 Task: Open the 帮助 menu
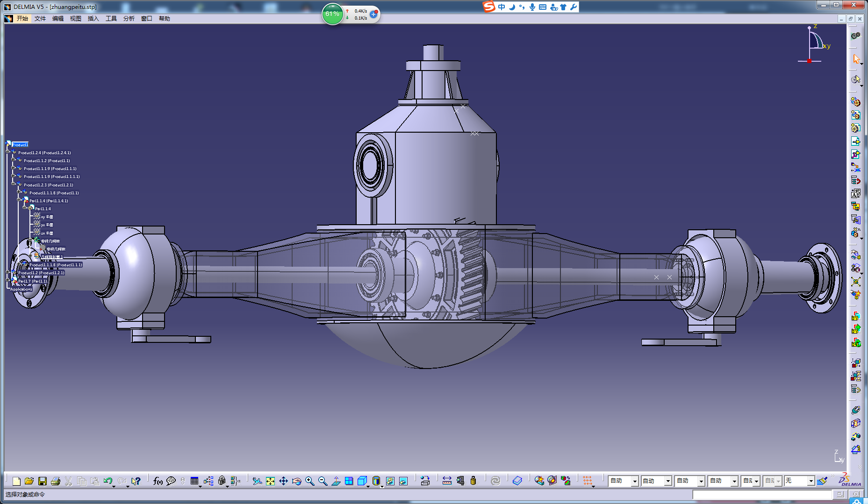[x=165, y=19]
